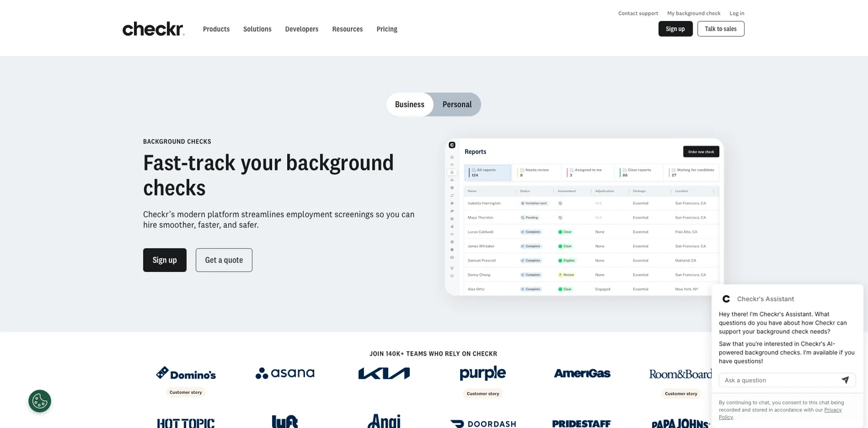
Task: Open Room & Board Customer story badge
Action: click(681, 393)
